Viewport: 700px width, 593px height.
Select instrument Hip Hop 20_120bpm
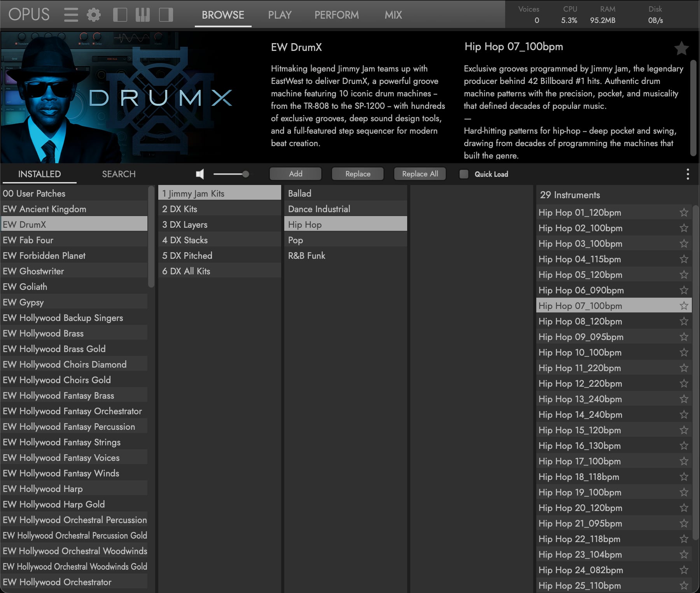[x=614, y=508]
